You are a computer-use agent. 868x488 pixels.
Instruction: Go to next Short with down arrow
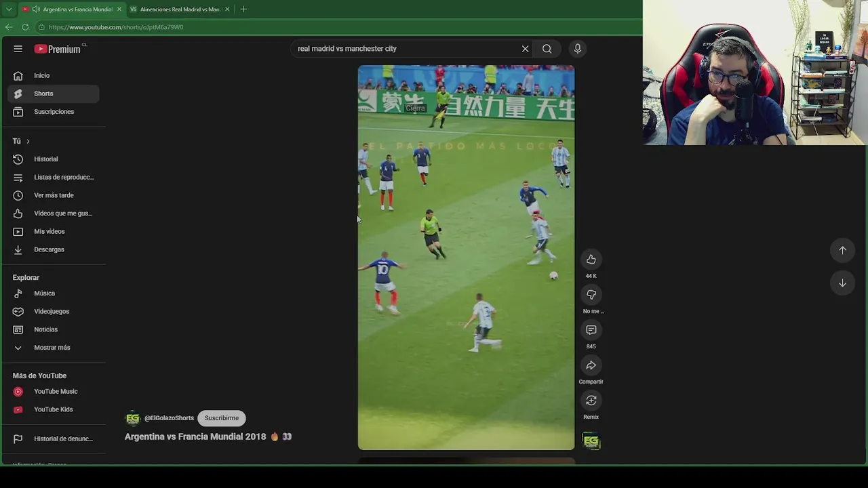point(842,283)
